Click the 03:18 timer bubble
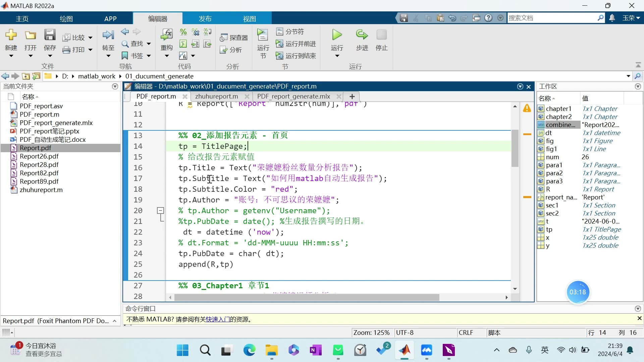Image resolution: width=644 pixels, height=362 pixels. pos(578,292)
